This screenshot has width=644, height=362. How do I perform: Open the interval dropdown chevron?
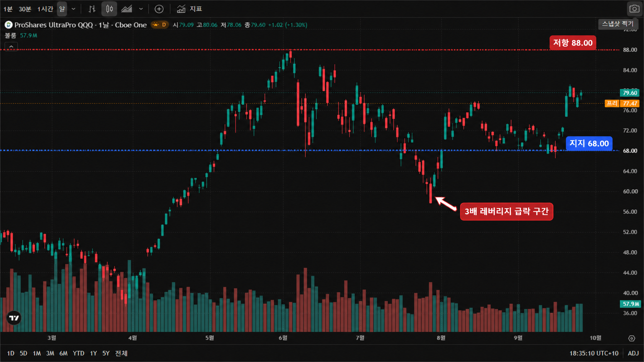pyautogui.click(x=74, y=9)
